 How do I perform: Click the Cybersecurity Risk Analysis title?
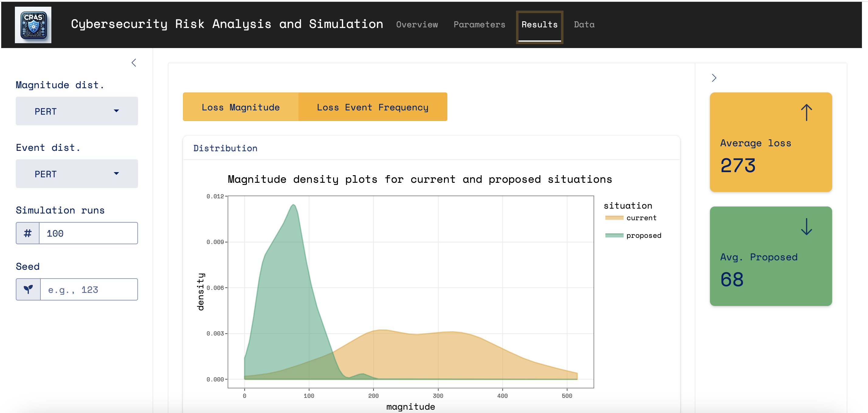click(x=227, y=24)
